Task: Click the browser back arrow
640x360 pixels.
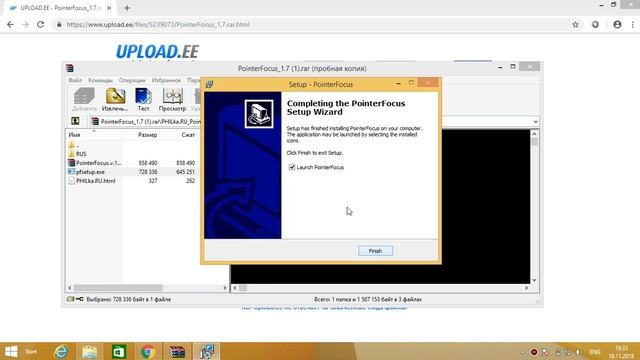Action: pyautogui.click(x=11, y=24)
